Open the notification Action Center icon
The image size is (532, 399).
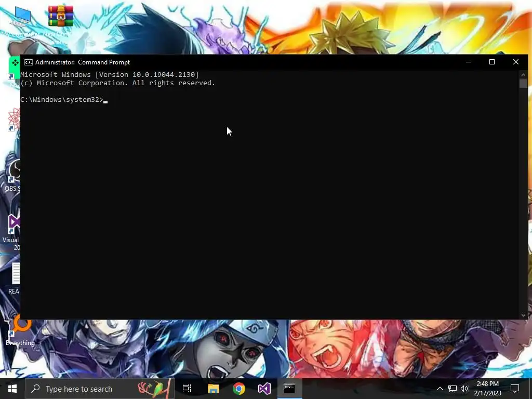pyautogui.click(x=515, y=389)
